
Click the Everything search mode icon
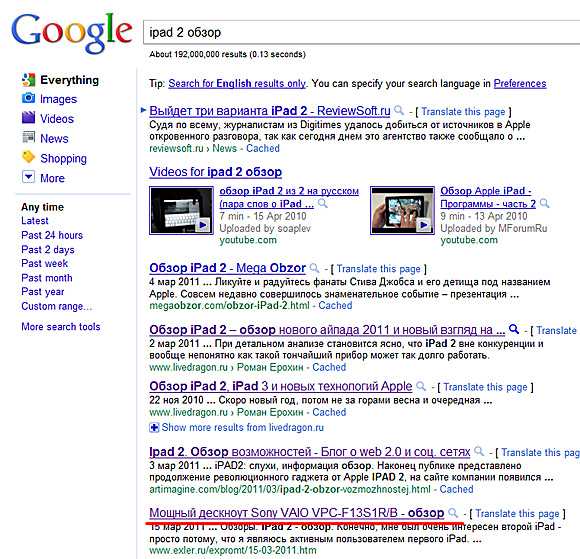tap(28, 79)
